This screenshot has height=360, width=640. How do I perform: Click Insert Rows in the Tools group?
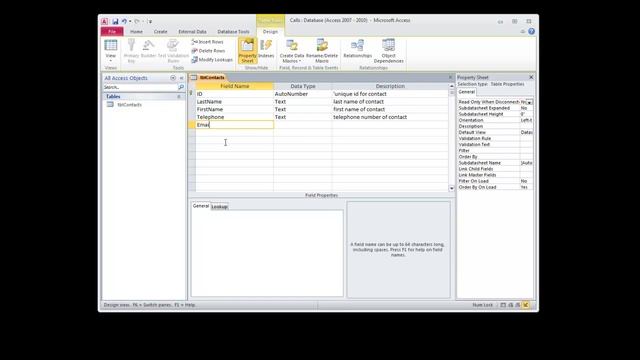(x=208, y=42)
